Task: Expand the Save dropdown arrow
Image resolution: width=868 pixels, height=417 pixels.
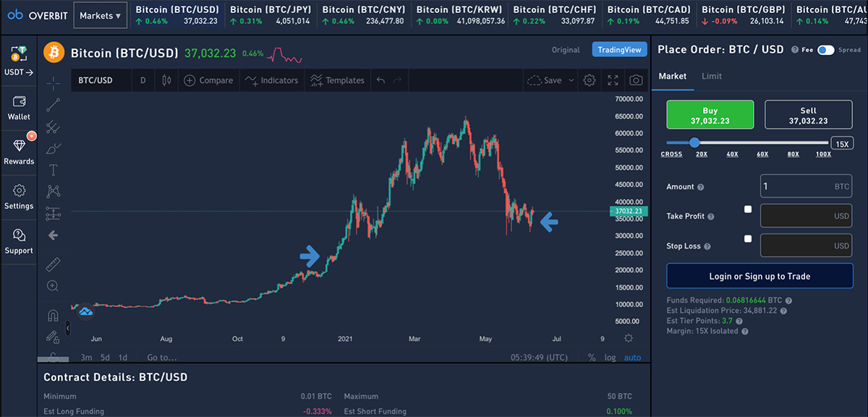Action: (571, 80)
